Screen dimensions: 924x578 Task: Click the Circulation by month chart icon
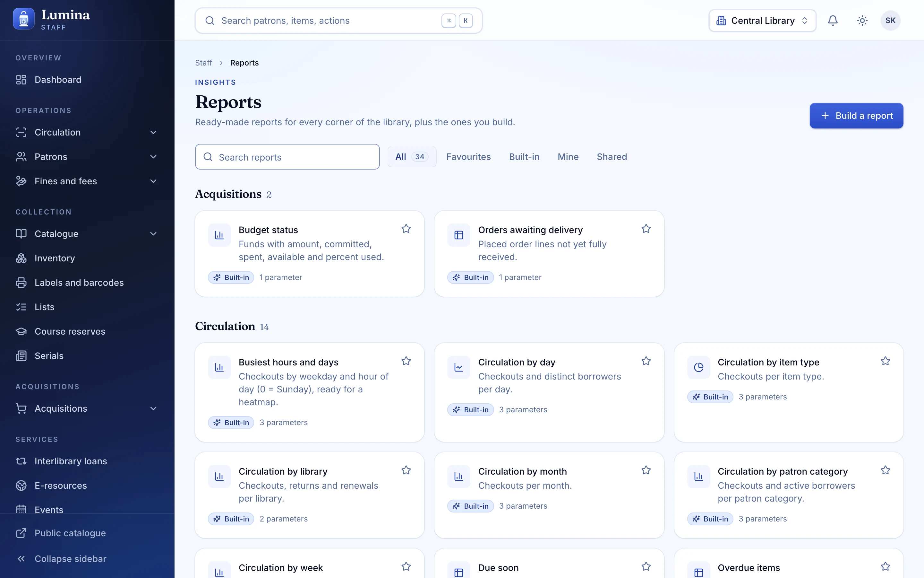tap(458, 477)
